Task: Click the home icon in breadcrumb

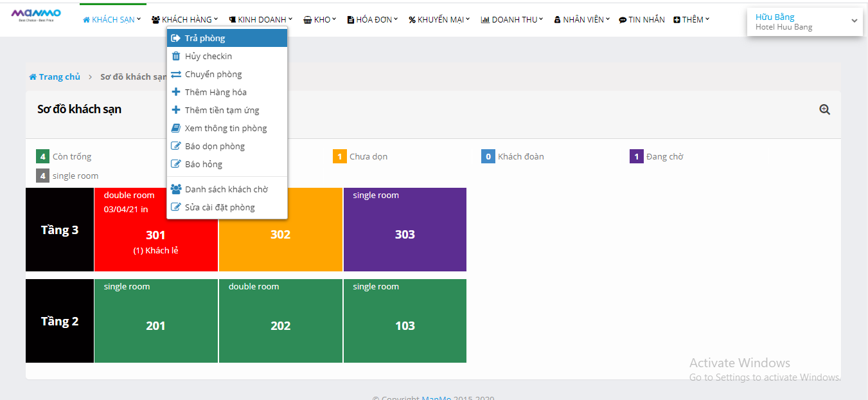Action: 33,77
